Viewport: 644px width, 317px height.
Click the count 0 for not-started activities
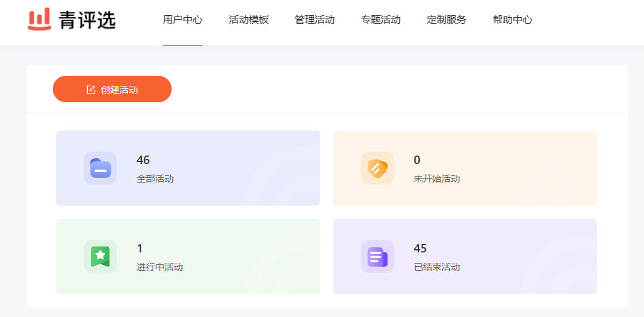pyautogui.click(x=417, y=160)
